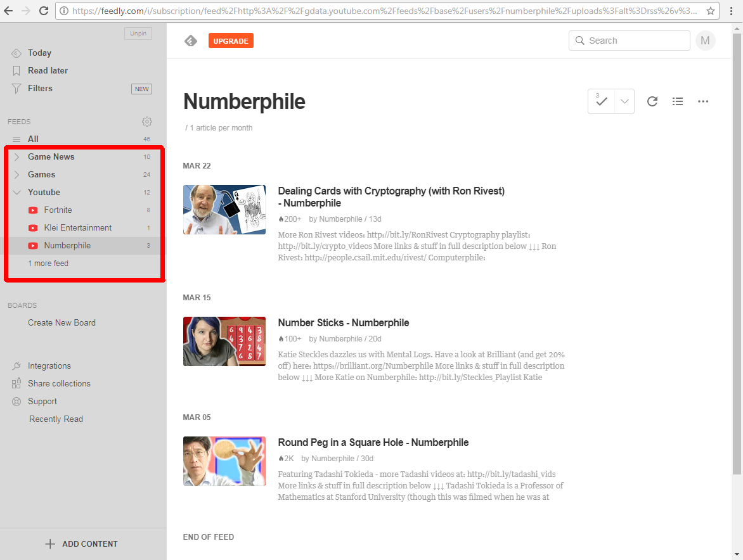Open Integrations page
The height and width of the screenshot is (560, 743).
49,366
